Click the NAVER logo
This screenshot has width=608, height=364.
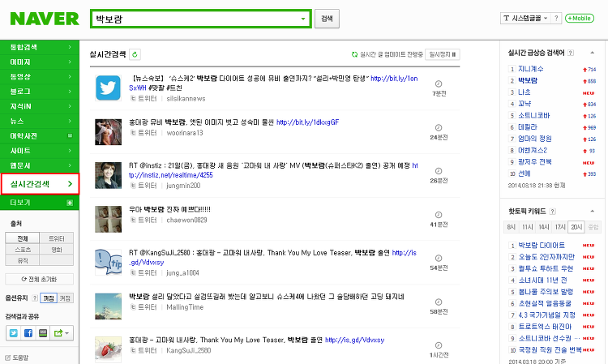coord(45,19)
